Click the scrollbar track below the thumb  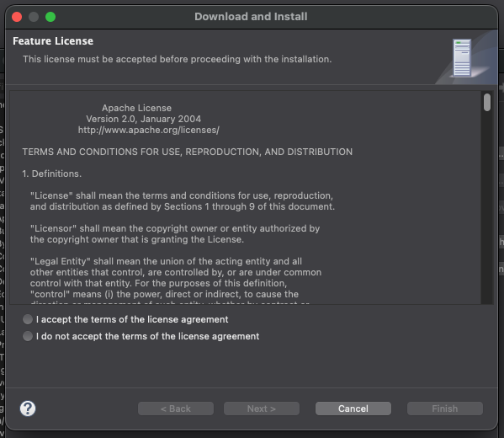487,206
